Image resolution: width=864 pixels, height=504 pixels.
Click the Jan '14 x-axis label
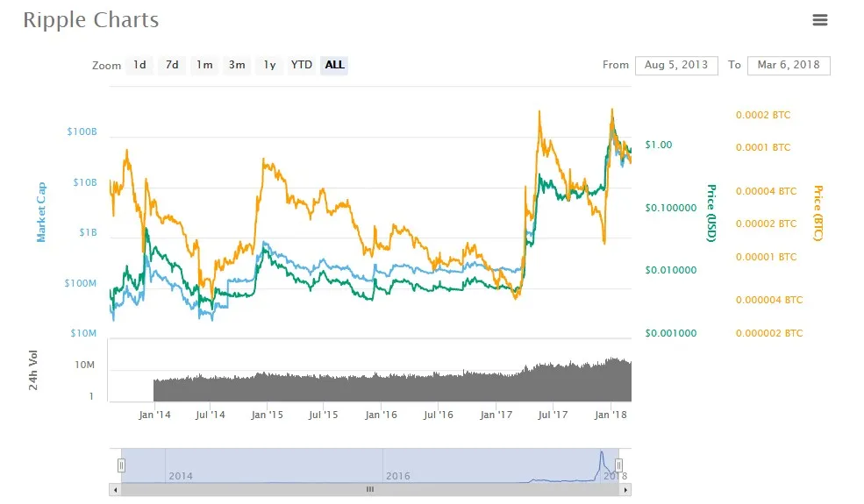point(154,415)
